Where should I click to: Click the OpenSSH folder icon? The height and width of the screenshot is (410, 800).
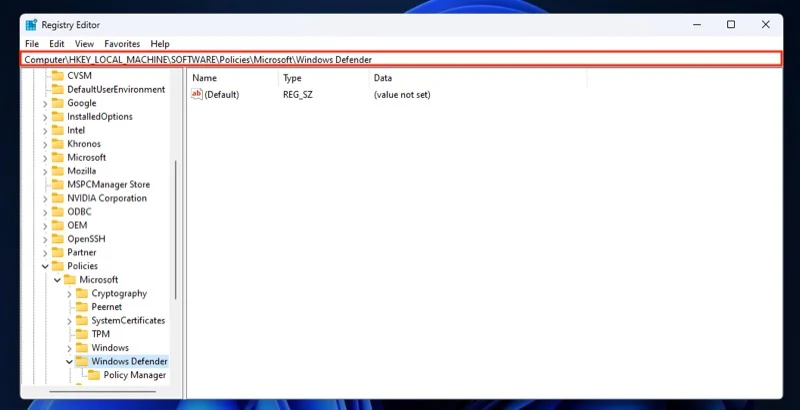pyautogui.click(x=57, y=239)
